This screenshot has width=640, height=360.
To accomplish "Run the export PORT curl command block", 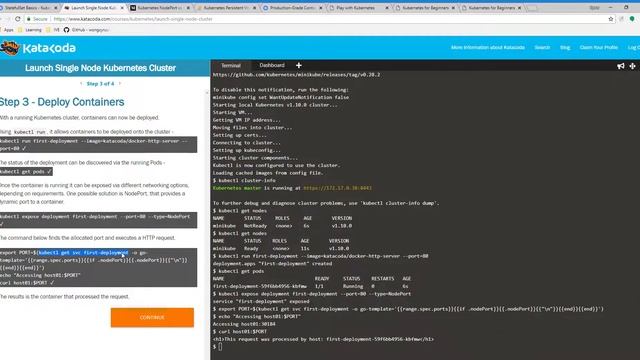I will tap(98, 267).
